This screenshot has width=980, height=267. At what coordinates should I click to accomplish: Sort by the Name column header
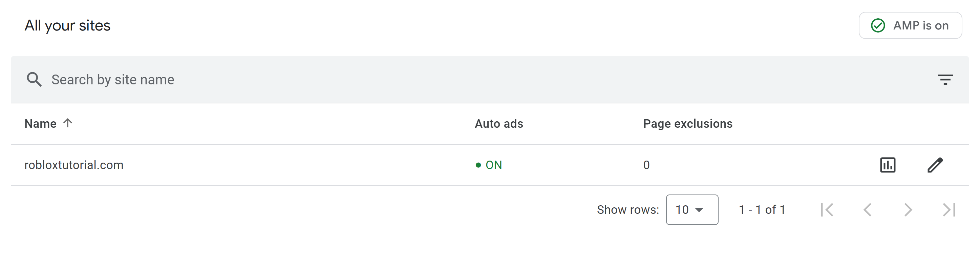tap(40, 123)
